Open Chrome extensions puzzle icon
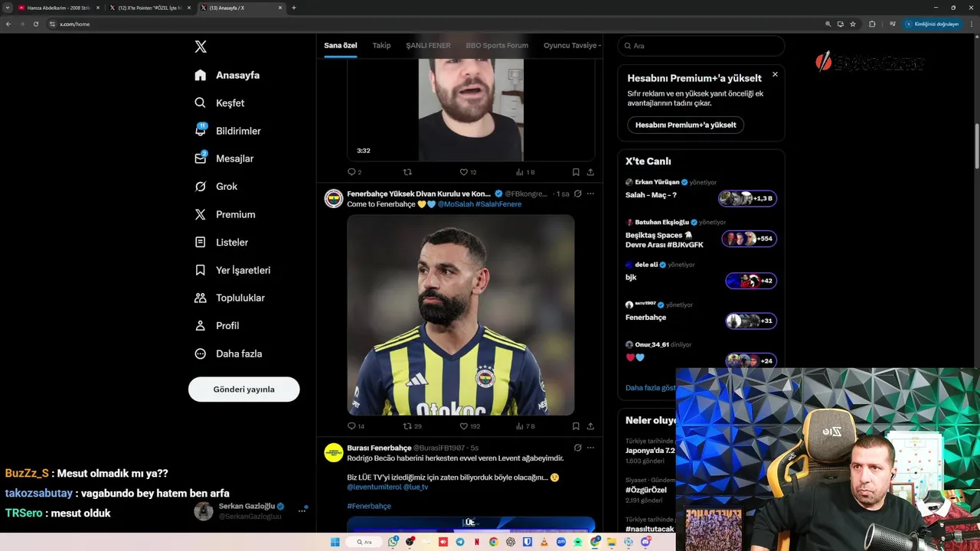The image size is (980, 551). click(x=872, y=24)
